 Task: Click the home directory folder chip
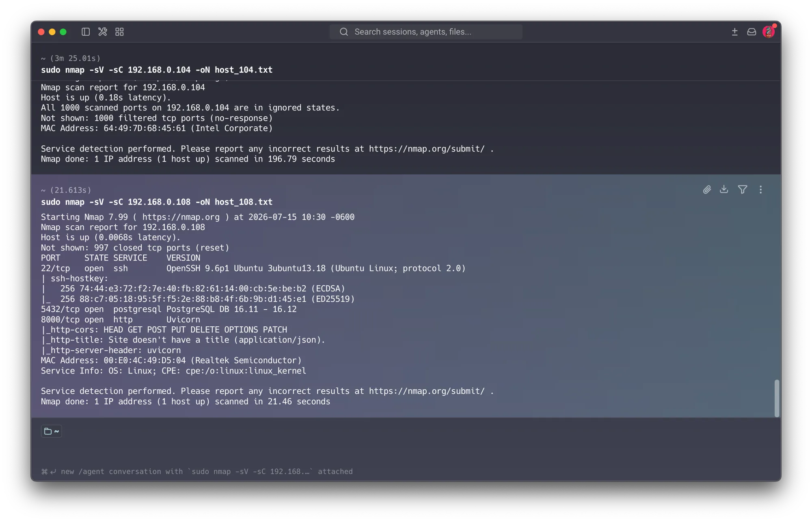(52, 431)
